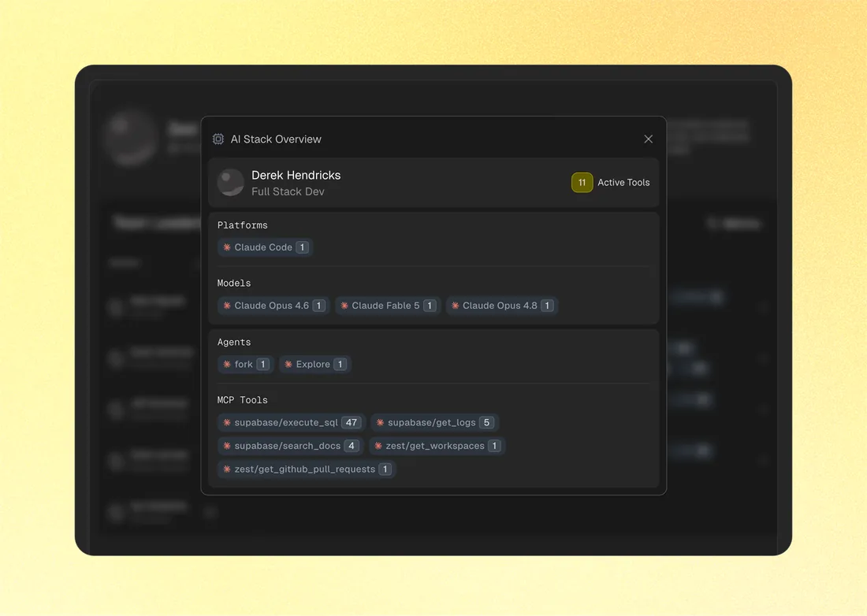Click the 11 Active Tools badge
Viewport: 867px width, 616px height.
pyautogui.click(x=582, y=182)
